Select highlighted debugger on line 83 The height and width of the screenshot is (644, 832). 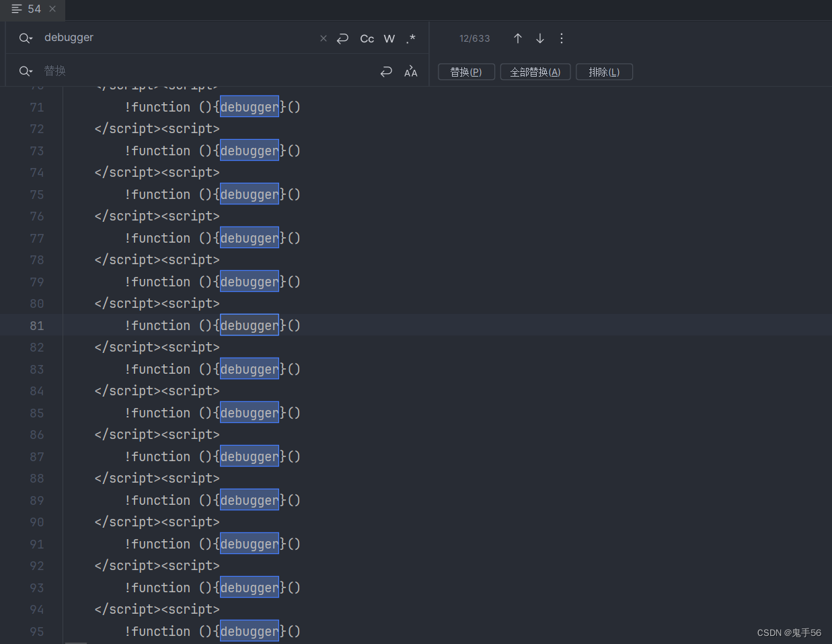point(250,369)
